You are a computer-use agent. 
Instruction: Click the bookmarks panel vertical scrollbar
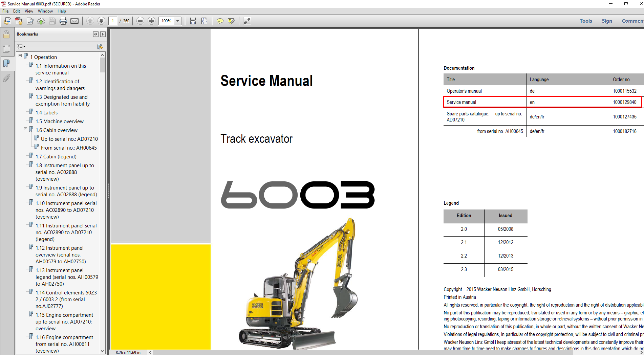click(103, 203)
